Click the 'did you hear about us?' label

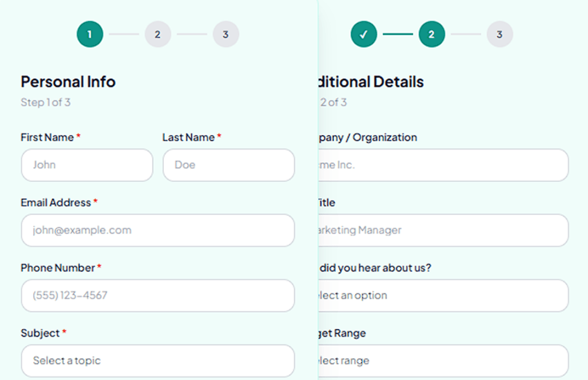coord(376,268)
